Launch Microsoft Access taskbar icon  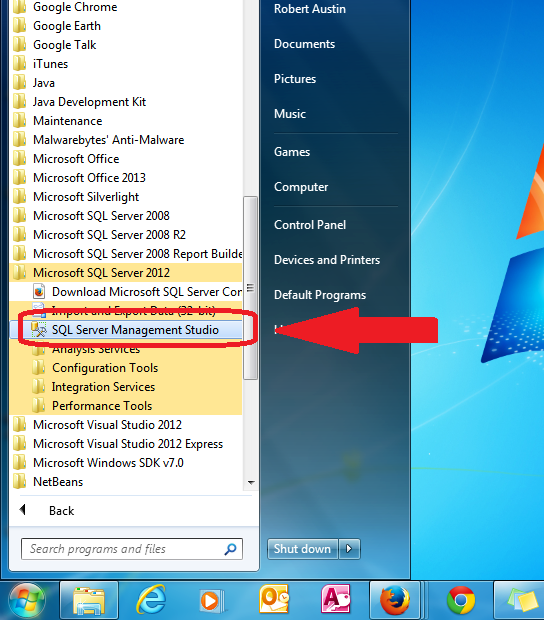click(x=336, y=600)
